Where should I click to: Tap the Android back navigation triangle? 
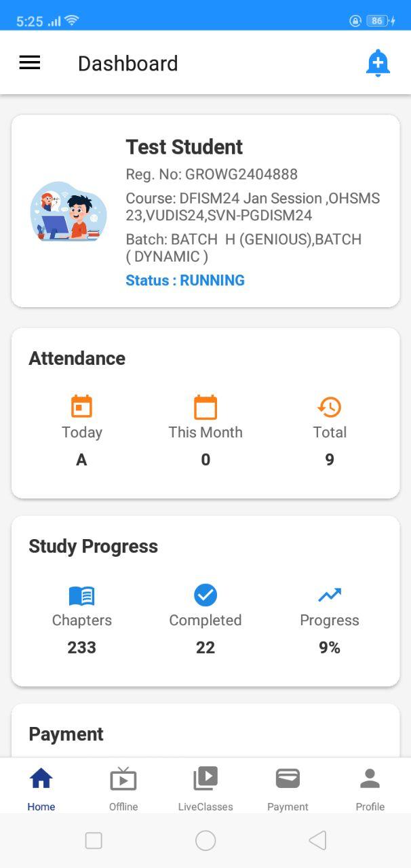[x=317, y=841]
